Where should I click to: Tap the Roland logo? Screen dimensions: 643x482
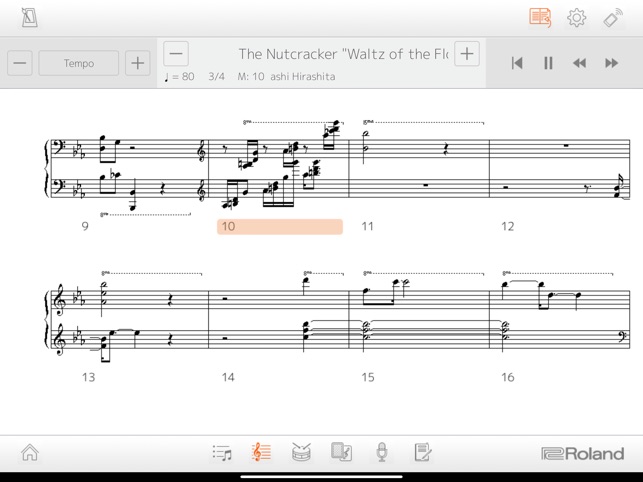583,454
